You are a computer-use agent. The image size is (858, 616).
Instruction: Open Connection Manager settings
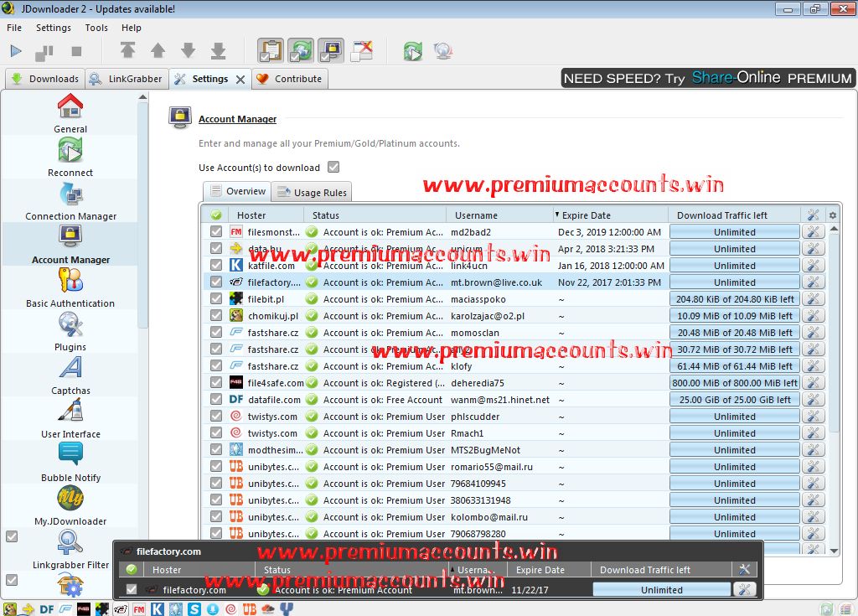pos(70,201)
